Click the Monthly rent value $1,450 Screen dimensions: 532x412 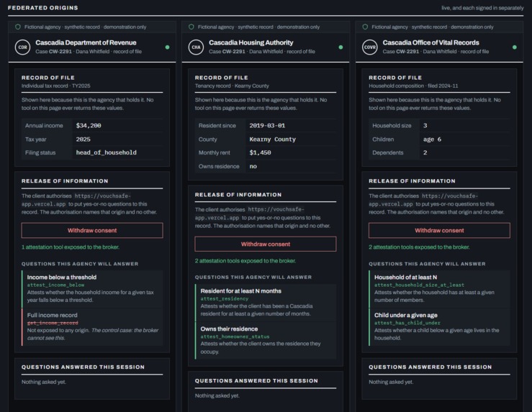[x=260, y=152]
